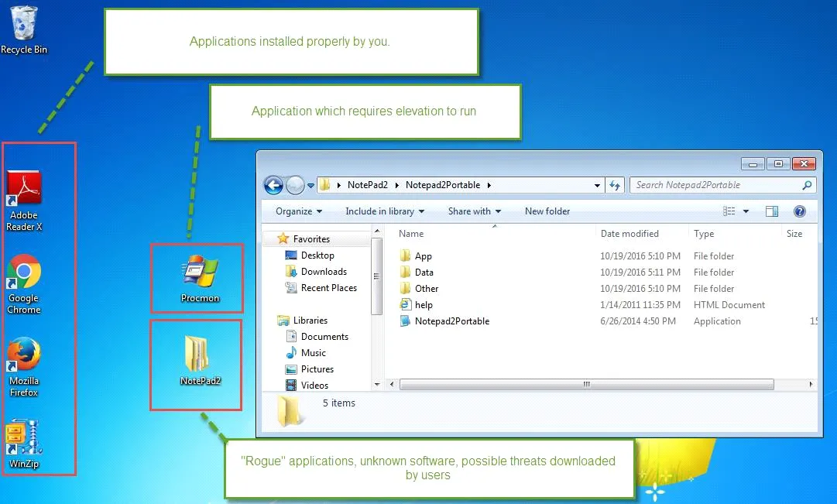Open the change-view dropdown arrow
Image resolution: width=837 pixels, height=504 pixels.
point(746,211)
